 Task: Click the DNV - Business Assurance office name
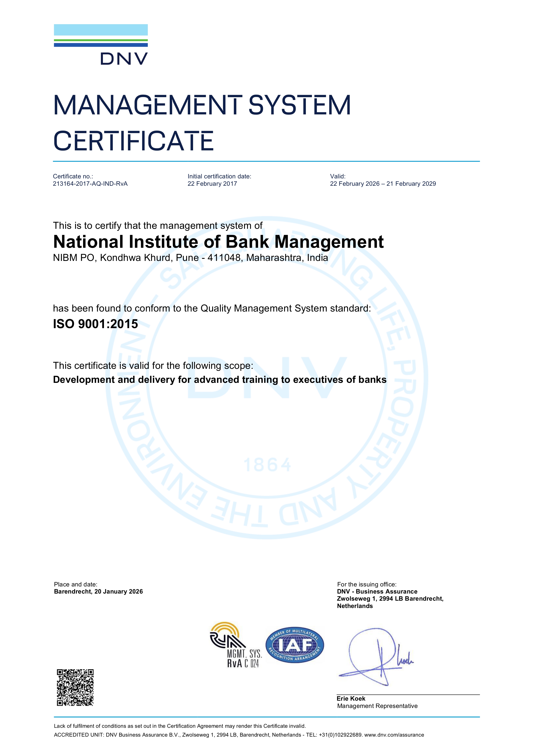377,591
